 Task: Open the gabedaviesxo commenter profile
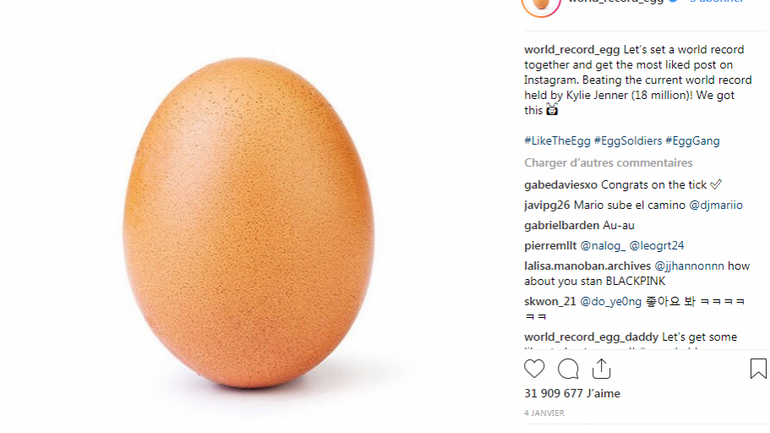coord(560,185)
